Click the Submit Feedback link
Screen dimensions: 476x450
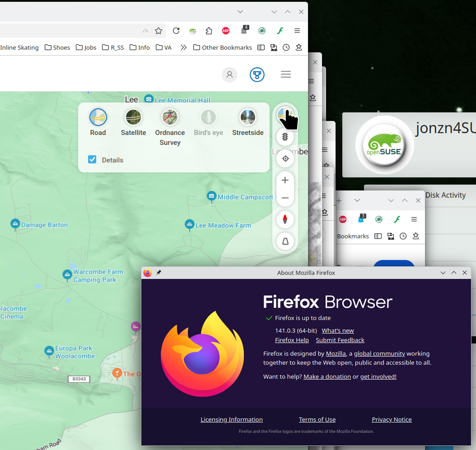coord(340,340)
